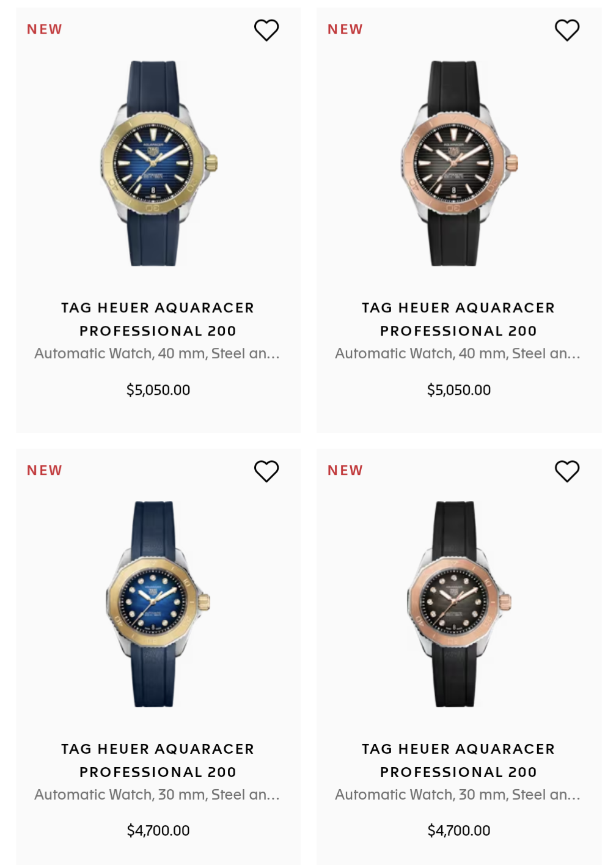Viewport: 616px width, 865px height.
Task: Open title of the blue 30 mm Aquaracer
Action: tap(158, 760)
